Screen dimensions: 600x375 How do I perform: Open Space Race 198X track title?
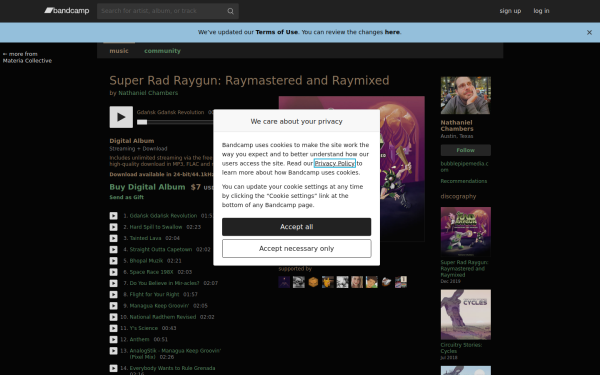152,272
